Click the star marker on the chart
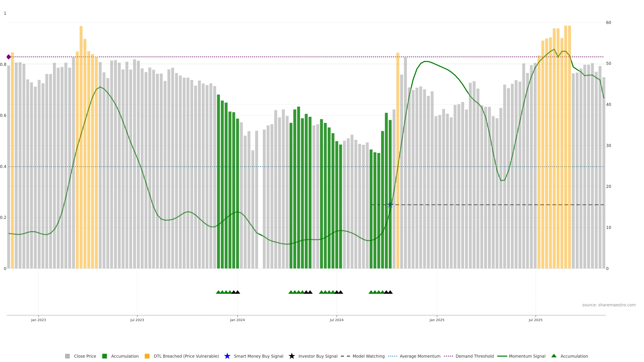The width and height of the screenshot is (644, 362). coord(390,205)
